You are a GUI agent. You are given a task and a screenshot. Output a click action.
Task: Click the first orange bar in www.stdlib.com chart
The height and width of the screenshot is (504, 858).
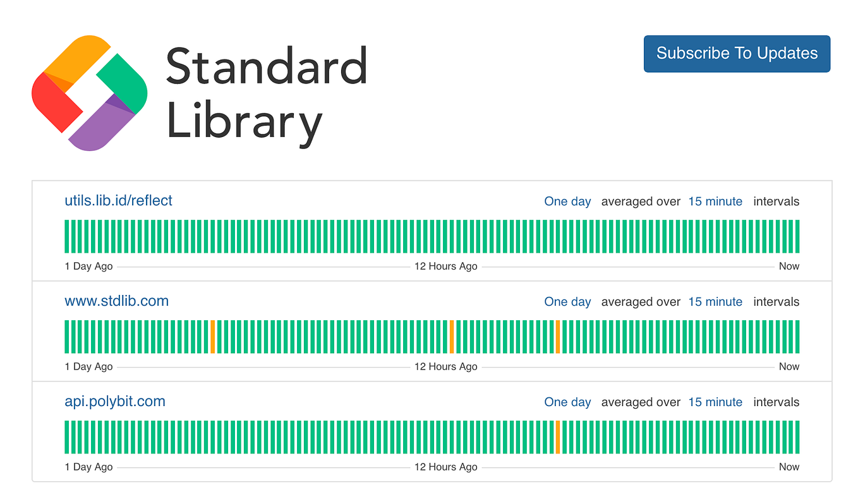(214, 335)
